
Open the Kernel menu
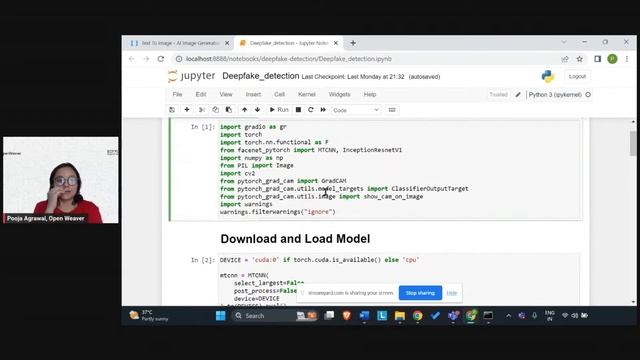pyautogui.click(x=307, y=94)
